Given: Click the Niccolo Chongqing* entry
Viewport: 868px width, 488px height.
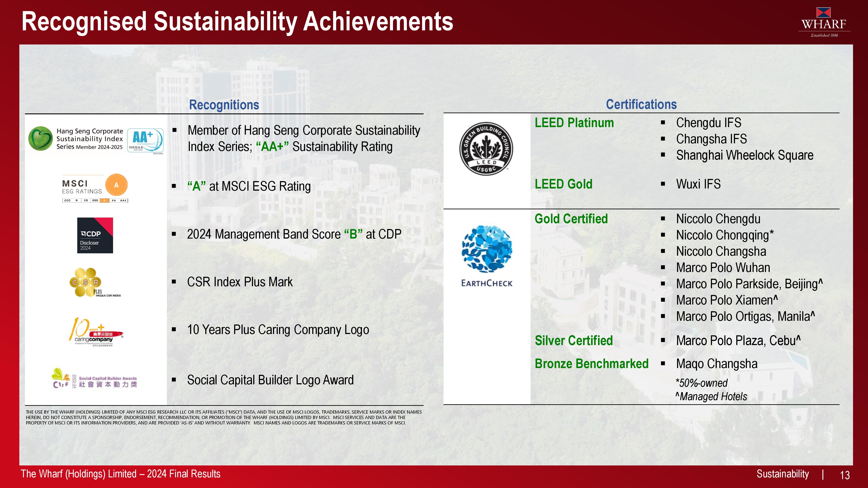Looking at the screenshot, I should point(725,235).
